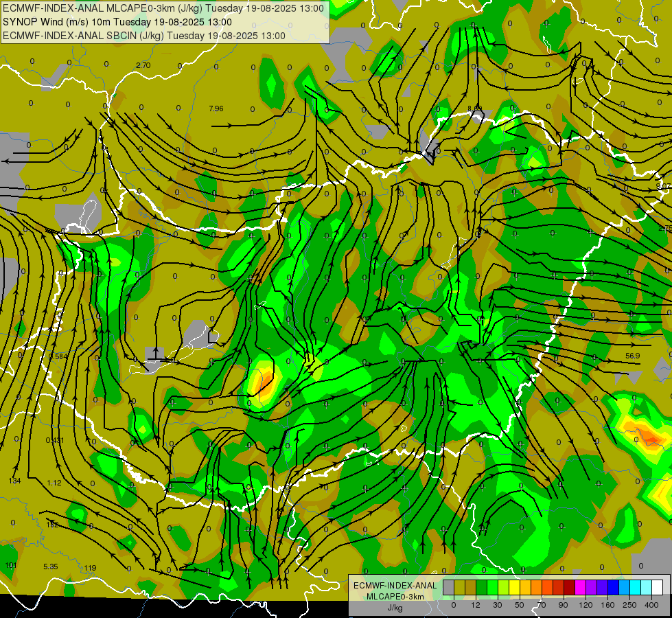This screenshot has width=672, height=618.
Task: Select the legend tick label 400
Action: 651,605
